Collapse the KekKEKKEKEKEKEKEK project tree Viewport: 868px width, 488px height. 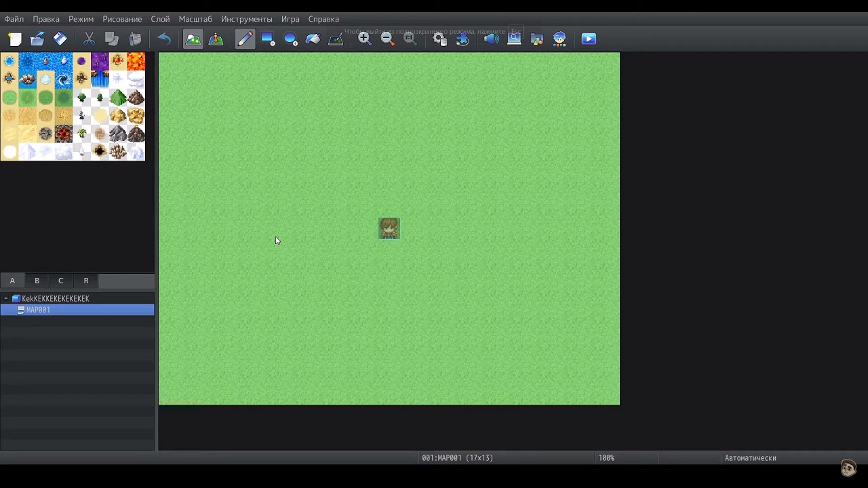[x=6, y=298]
